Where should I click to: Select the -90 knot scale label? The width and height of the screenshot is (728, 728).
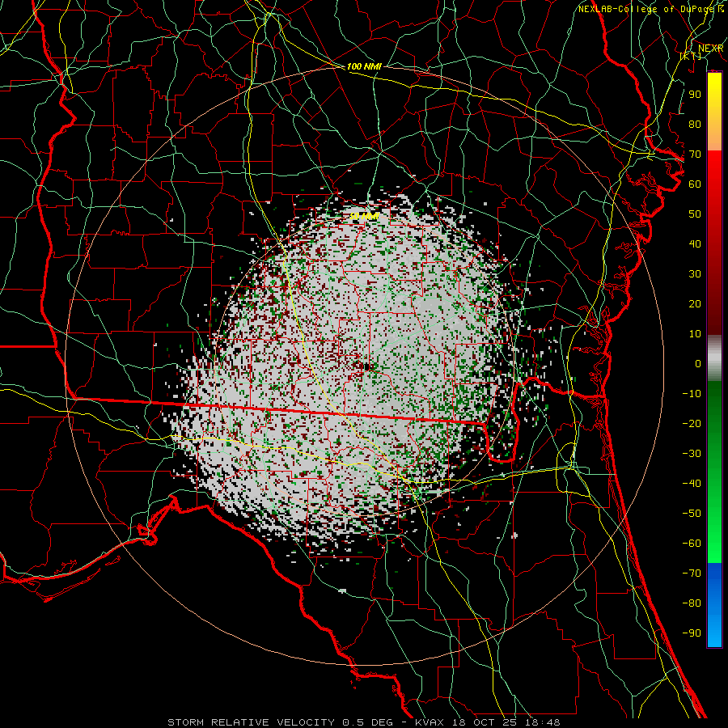click(x=692, y=633)
